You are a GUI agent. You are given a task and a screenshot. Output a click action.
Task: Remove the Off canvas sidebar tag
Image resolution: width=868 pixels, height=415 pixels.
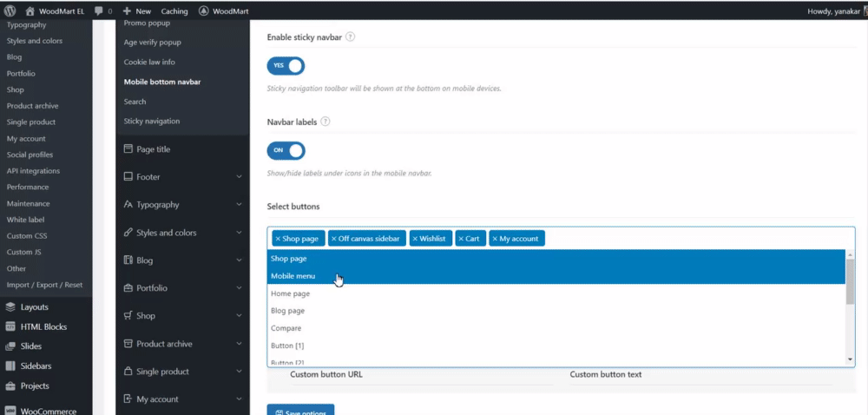(x=334, y=239)
